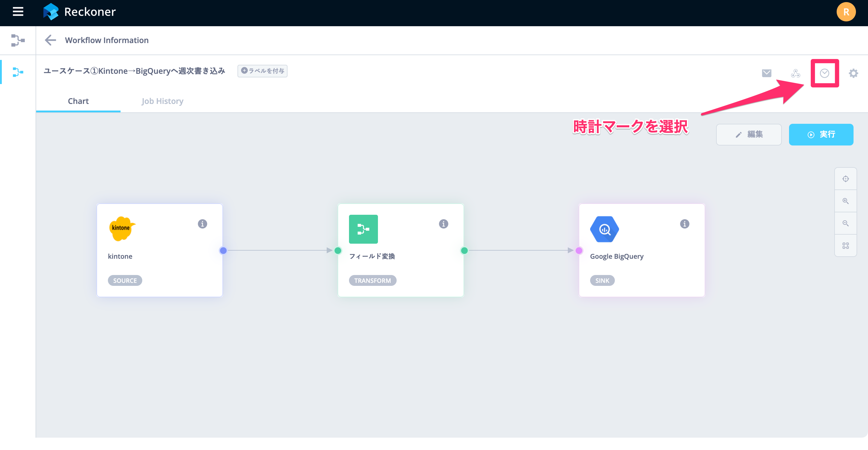Open the hamburger navigation menu

point(18,12)
